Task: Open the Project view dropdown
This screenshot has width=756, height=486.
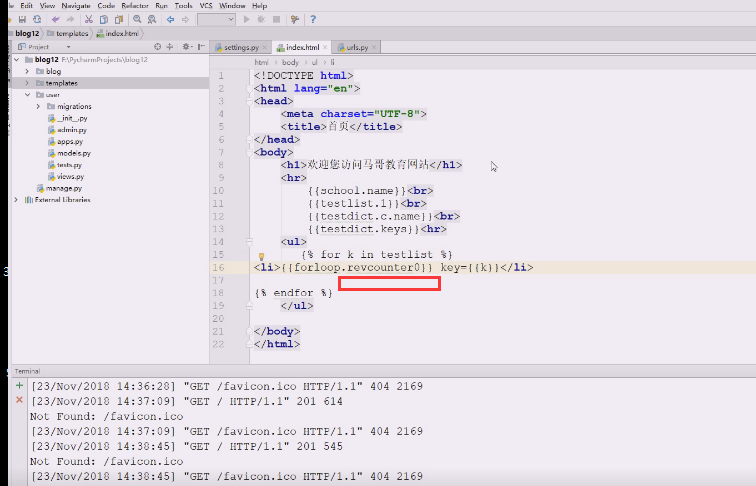Action: pos(68,47)
